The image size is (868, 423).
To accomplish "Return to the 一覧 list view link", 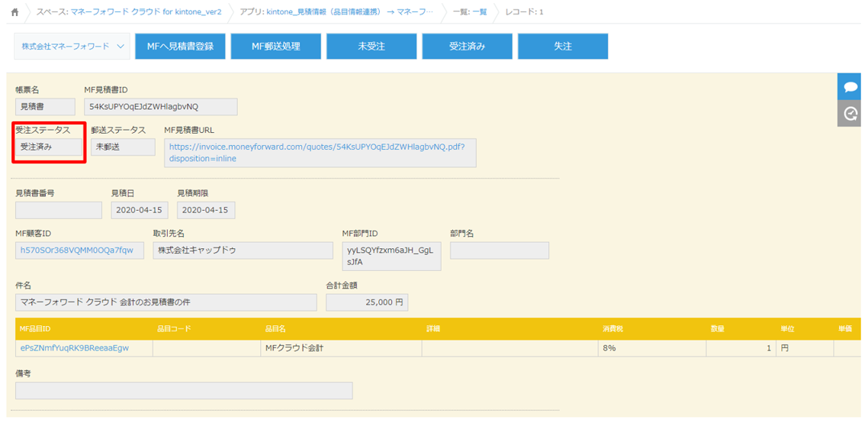I will [x=480, y=12].
